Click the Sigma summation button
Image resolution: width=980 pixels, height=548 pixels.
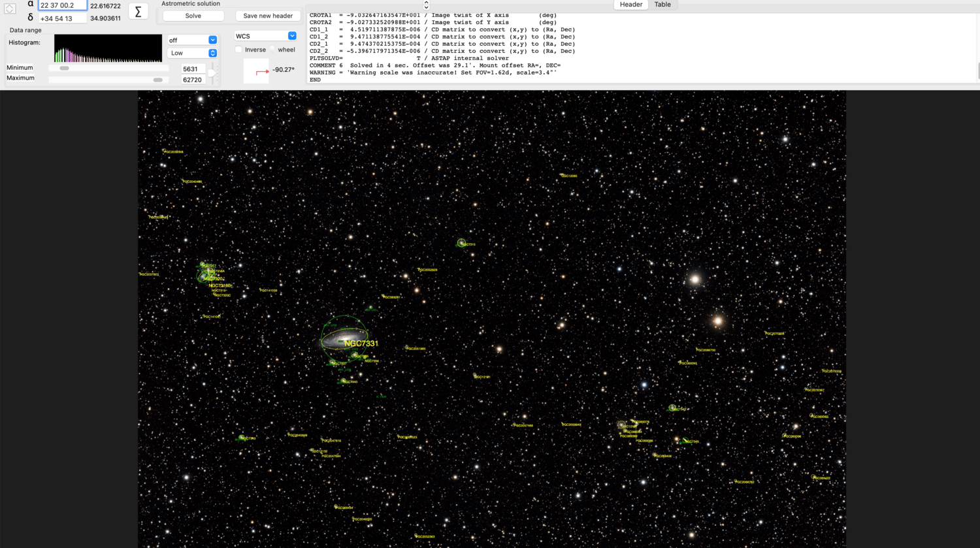138,12
